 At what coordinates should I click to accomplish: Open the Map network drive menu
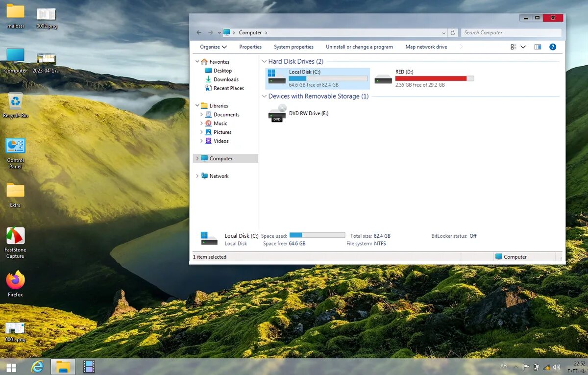(x=425, y=47)
